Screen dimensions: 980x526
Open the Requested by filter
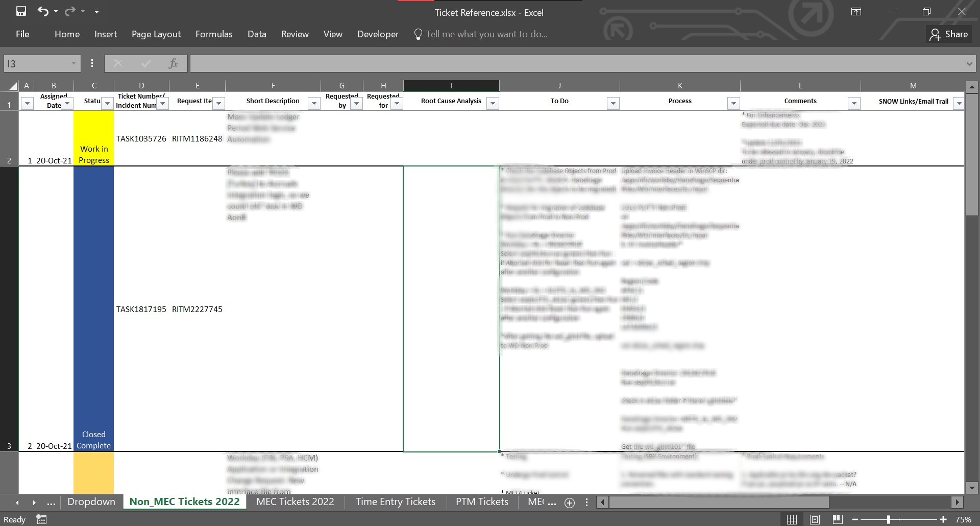pos(356,104)
